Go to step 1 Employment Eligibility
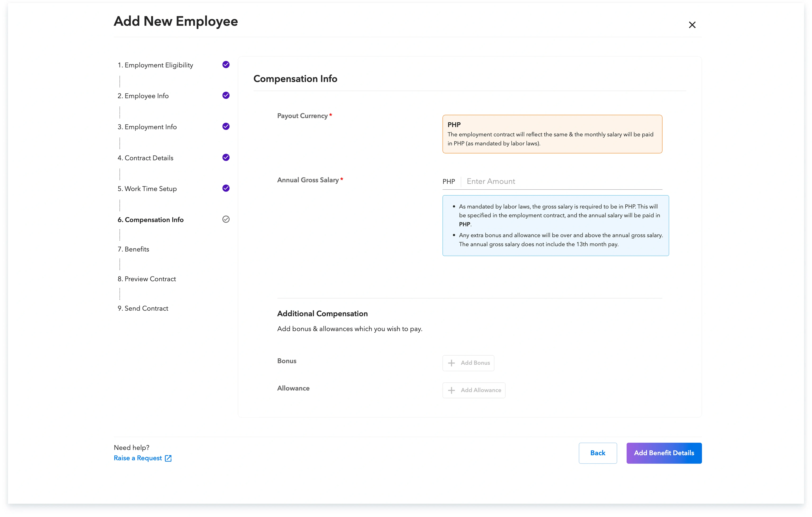Screen dimensions: 812x517 pyautogui.click(x=155, y=65)
